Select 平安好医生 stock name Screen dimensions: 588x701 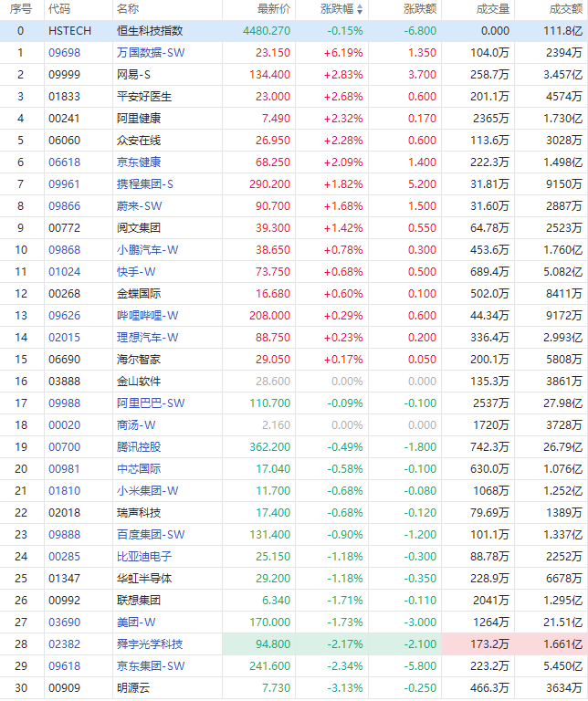[x=144, y=97]
